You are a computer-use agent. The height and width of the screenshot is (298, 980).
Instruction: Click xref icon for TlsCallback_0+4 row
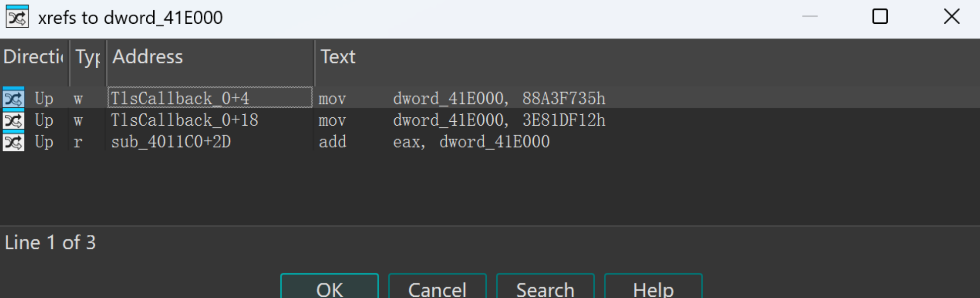[14, 98]
